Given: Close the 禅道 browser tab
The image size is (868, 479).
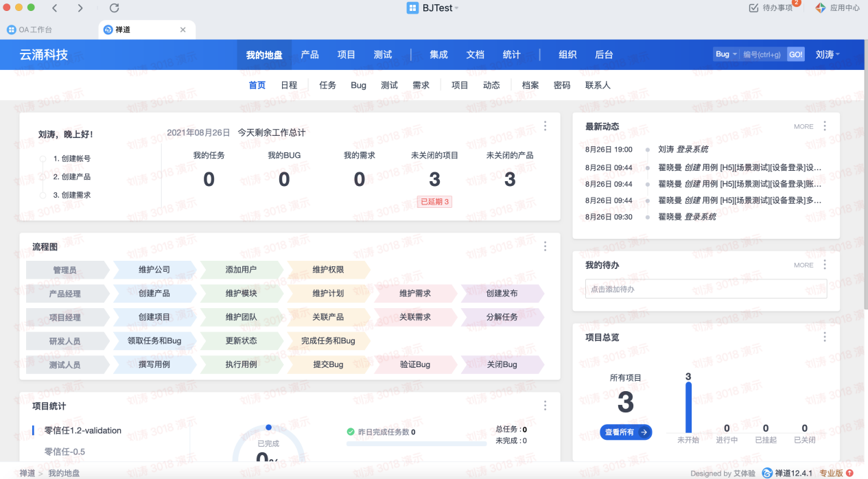Looking at the screenshot, I should tap(183, 30).
